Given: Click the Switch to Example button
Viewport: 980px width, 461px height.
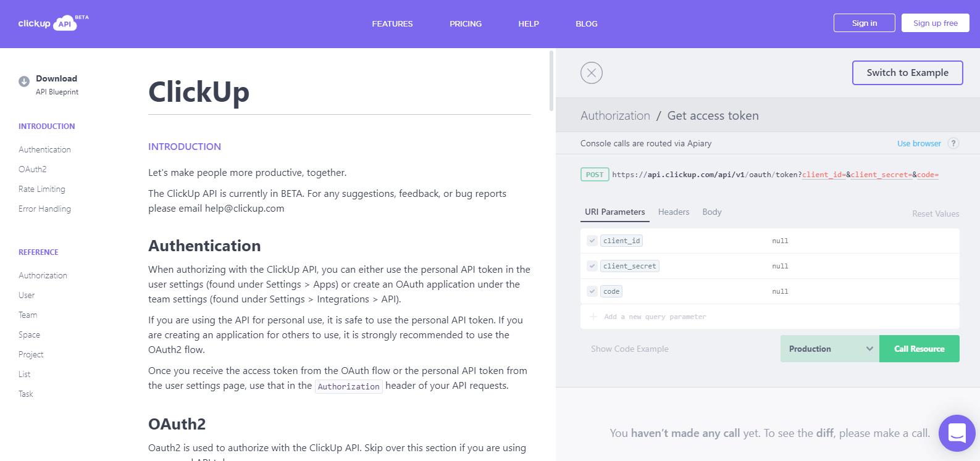Looking at the screenshot, I should [x=907, y=72].
